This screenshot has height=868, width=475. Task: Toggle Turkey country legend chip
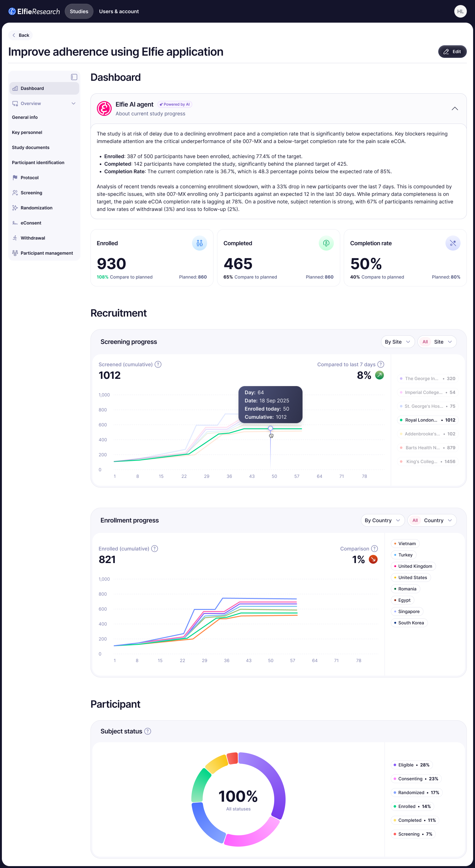click(x=403, y=555)
